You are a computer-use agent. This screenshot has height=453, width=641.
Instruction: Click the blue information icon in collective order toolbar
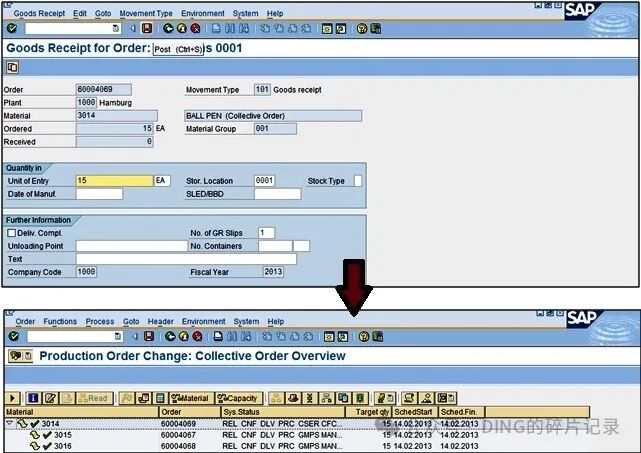tap(33, 398)
